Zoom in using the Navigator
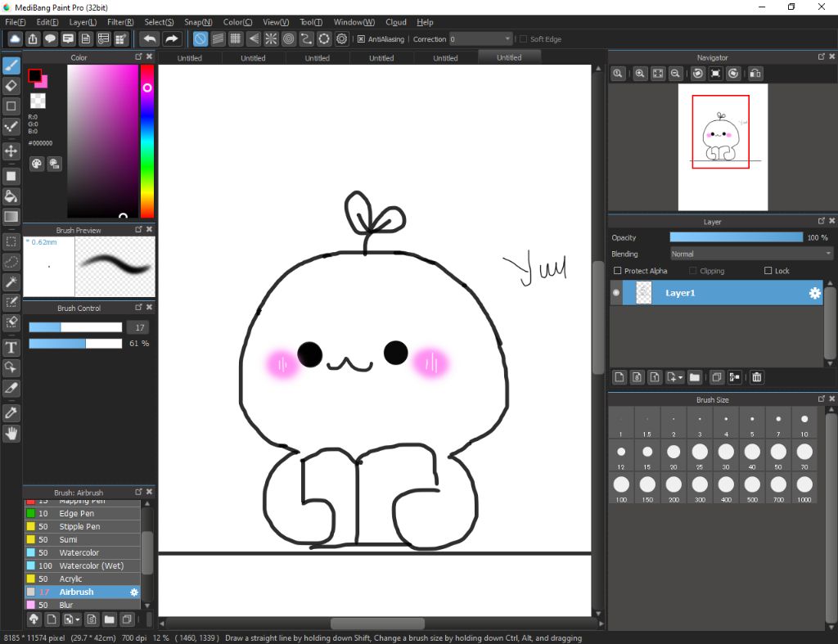The width and height of the screenshot is (838, 644). (x=640, y=74)
